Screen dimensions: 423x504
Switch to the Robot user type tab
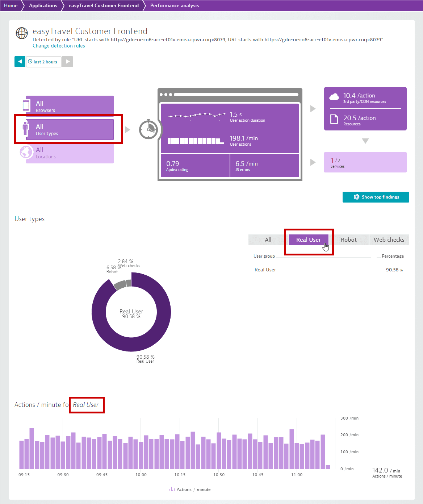point(349,240)
